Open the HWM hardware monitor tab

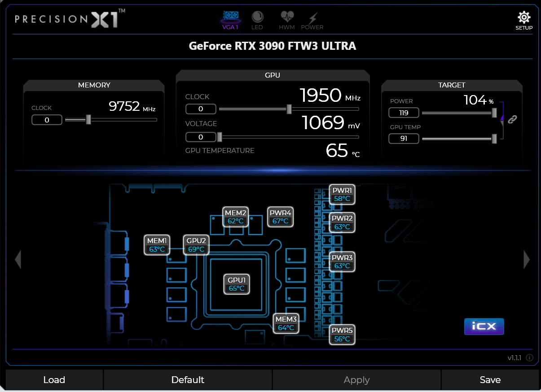[287, 20]
